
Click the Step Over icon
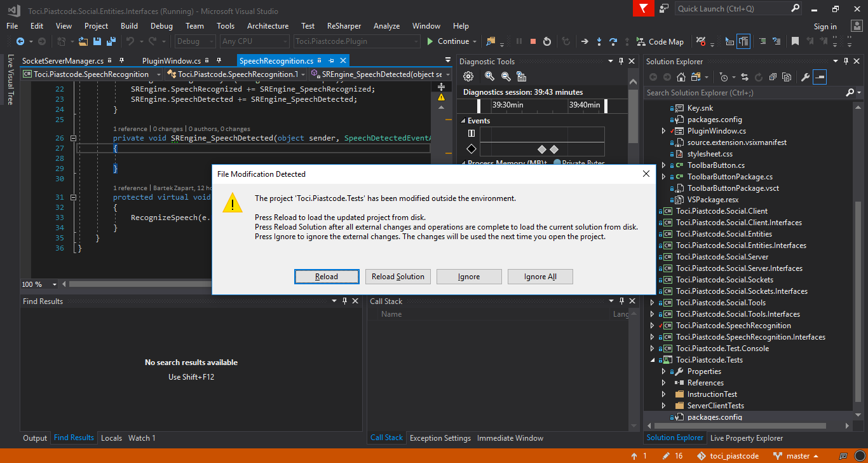click(613, 41)
